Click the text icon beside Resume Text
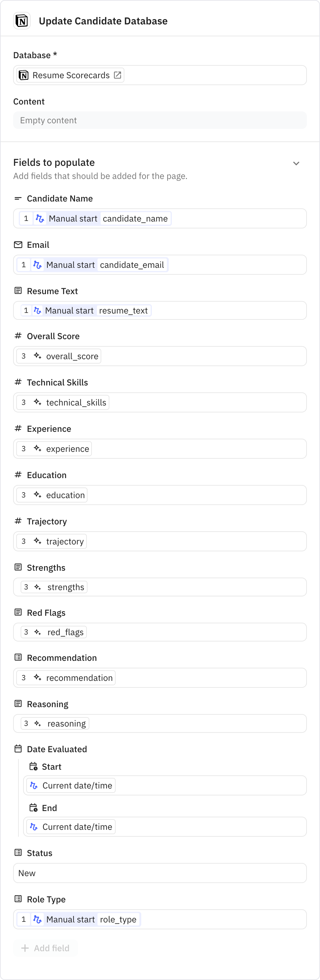 pos(18,290)
